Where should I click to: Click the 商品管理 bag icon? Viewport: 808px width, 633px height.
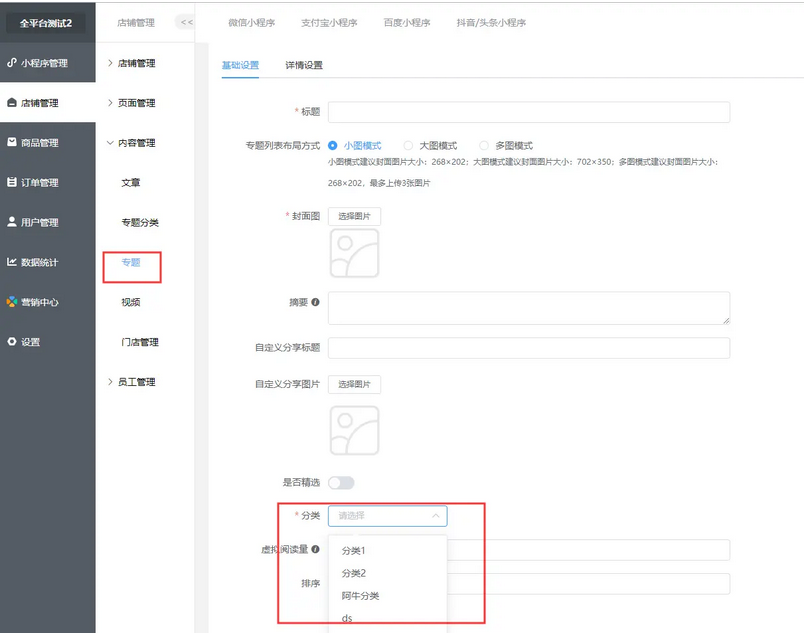pyautogui.click(x=12, y=142)
